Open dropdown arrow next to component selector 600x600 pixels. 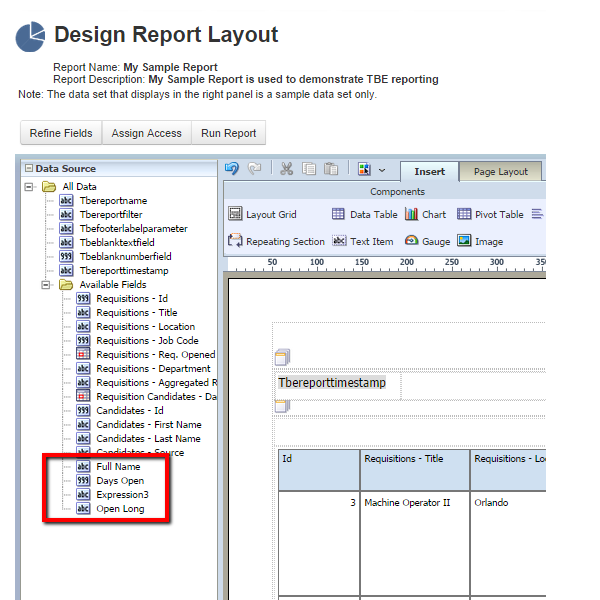[382, 171]
